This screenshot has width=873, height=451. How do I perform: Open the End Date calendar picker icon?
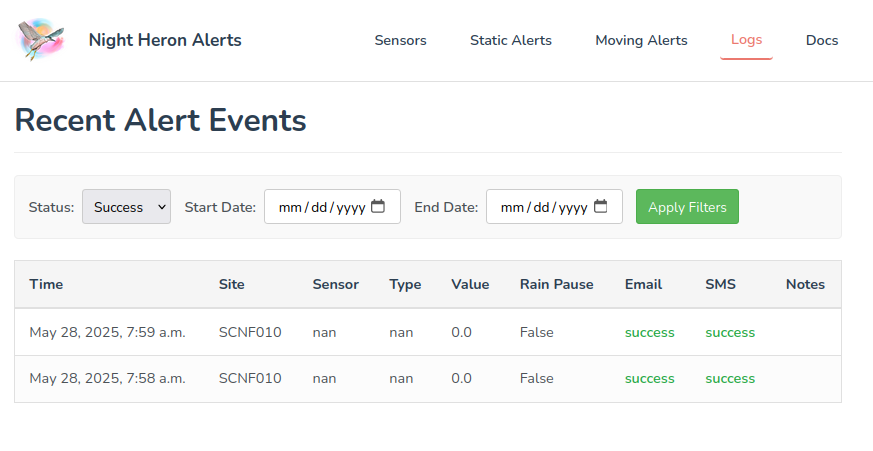[600, 207]
